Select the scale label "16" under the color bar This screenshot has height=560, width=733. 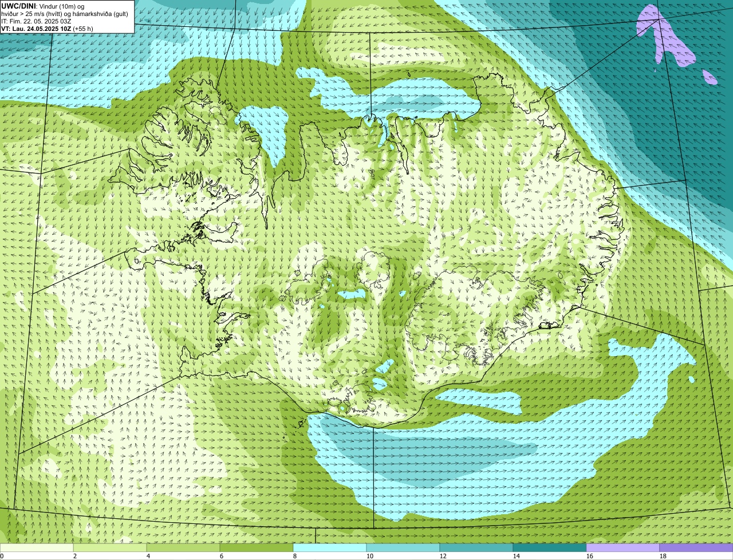coord(590,556)
